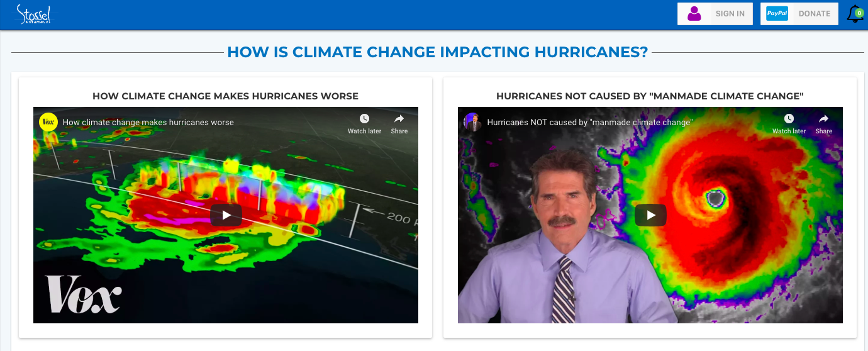Click the heading 'HURRICANES NOT CAUSED BY MANMADE CLIMATE CHANGE'

(650, 96)
